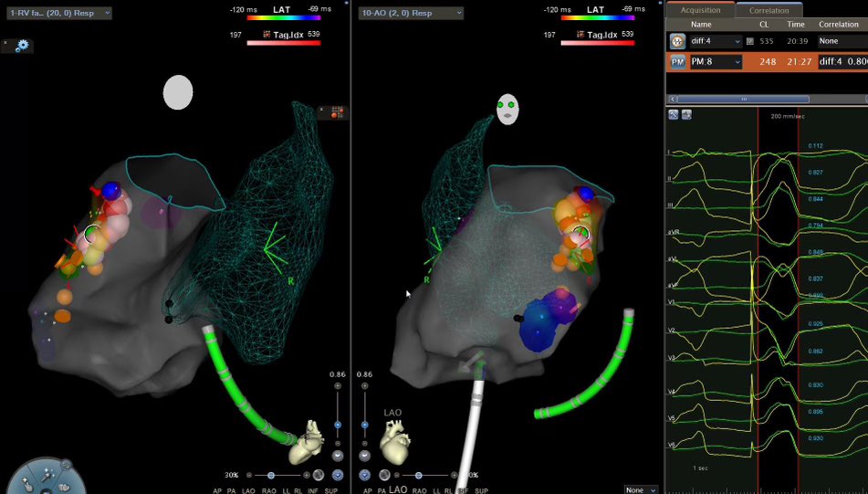Image resolution: width=868 pixels, height=494 pixels.
Task: Click the 200 mm/sec sweep speed label
Action: (787, 117)
